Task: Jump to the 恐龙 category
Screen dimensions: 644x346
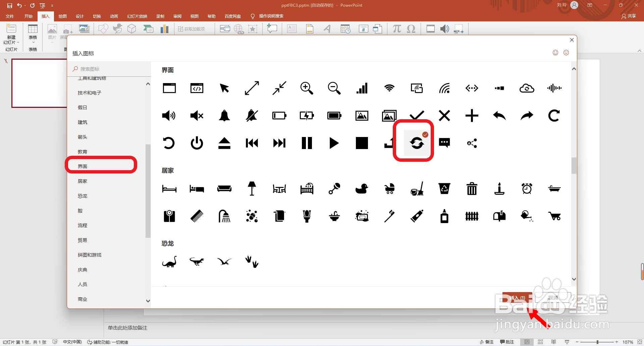Action: [83, 196]
